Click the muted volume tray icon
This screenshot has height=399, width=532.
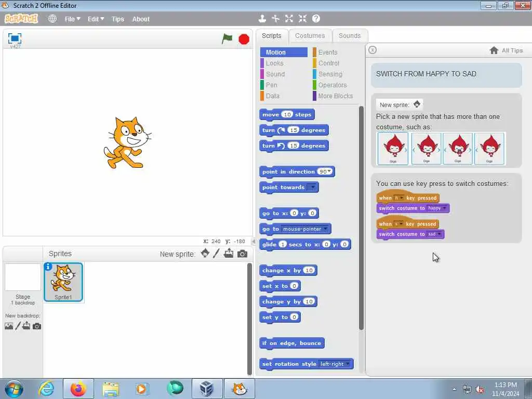(x=479, y=390)
